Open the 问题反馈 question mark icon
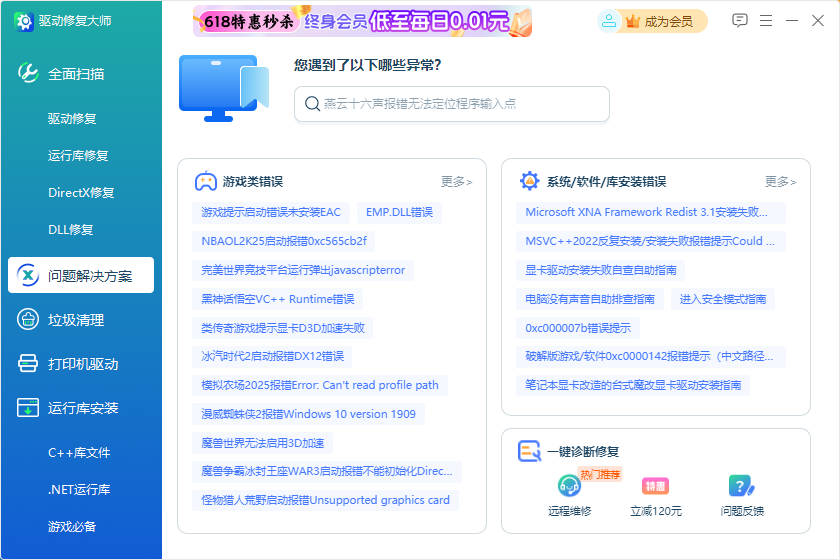840x560 pixels. tap(741, 486)
